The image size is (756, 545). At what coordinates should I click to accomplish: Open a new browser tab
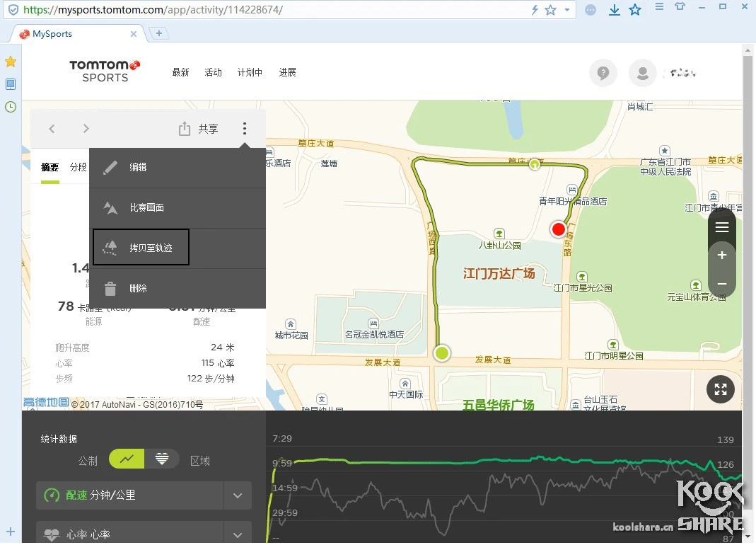tap(158, 33)
